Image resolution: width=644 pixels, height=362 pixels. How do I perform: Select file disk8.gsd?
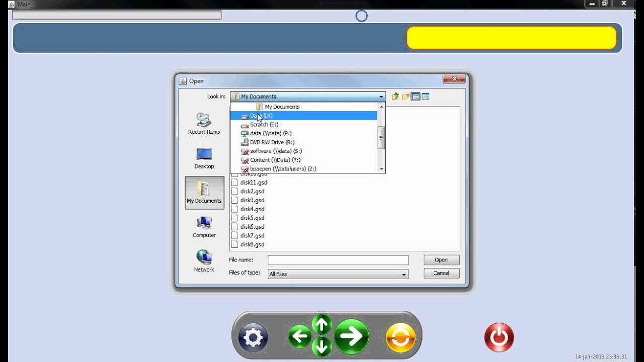[248, 244]
